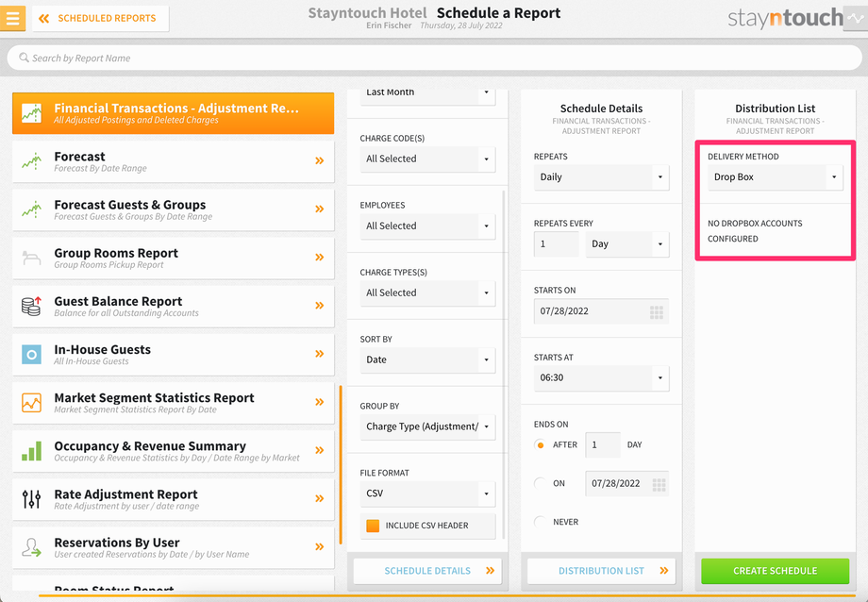This screenshot has width=868, height=602.
Task: Open the Starts At 06:30 dropdown
Action: [x=601, y=378]
